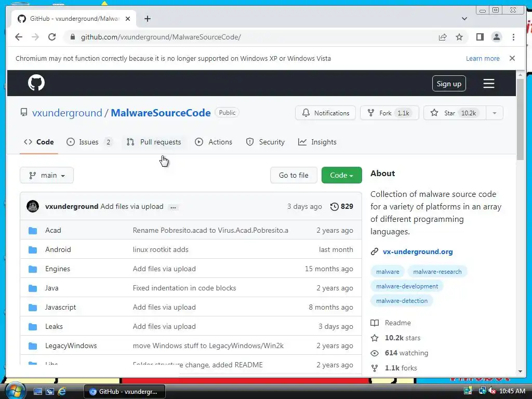Click the browser forward arrow

coord(35,37)
